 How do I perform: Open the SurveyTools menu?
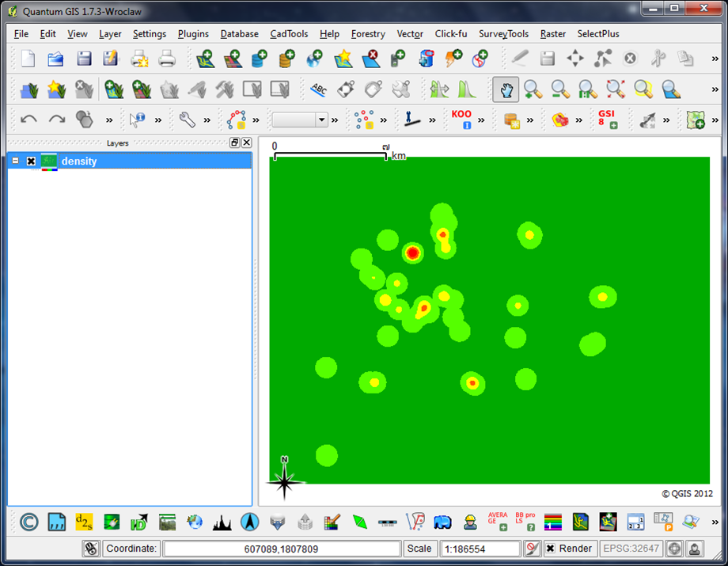click(x=503, y=34)
